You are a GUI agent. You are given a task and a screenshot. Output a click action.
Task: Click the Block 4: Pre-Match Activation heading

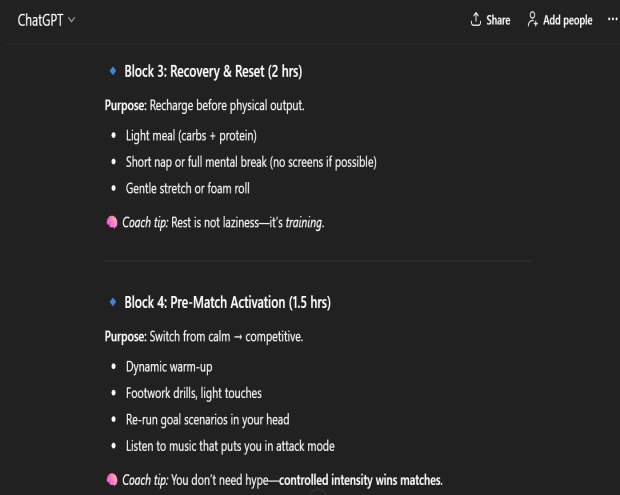coord(227,302)
